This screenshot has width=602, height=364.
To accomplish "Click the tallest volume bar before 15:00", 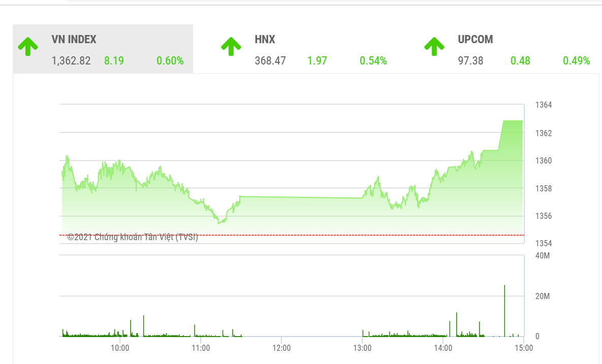I will tap(504, 310).
